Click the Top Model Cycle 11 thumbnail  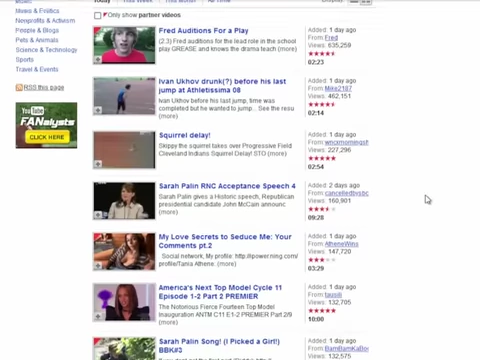tap(124, 302)
